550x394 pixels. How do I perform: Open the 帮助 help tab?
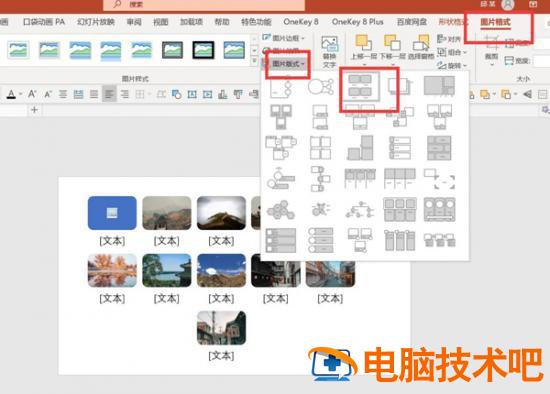pos(222,22)
